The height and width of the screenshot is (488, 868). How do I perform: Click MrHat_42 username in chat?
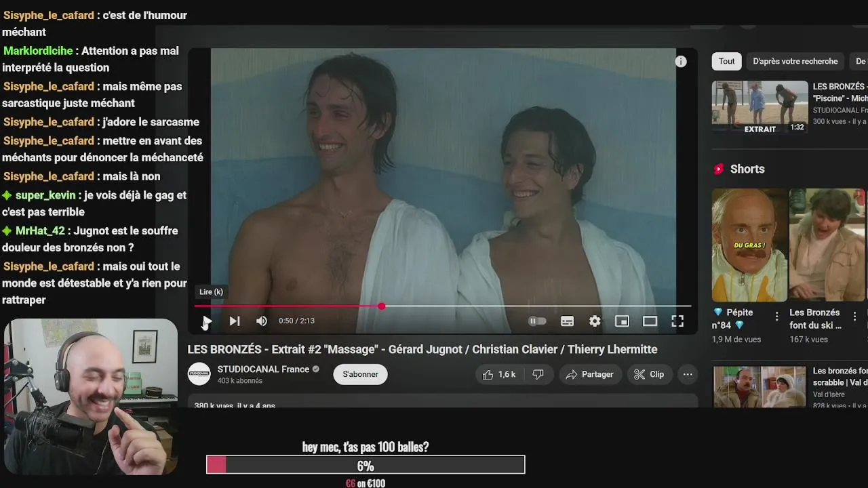click(40, 230)
